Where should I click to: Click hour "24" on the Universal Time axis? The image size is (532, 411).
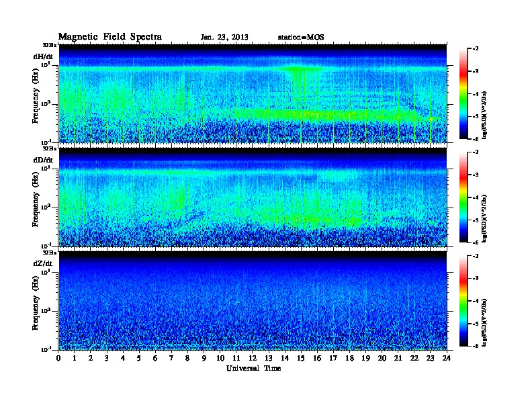click(x=447, y=358)
